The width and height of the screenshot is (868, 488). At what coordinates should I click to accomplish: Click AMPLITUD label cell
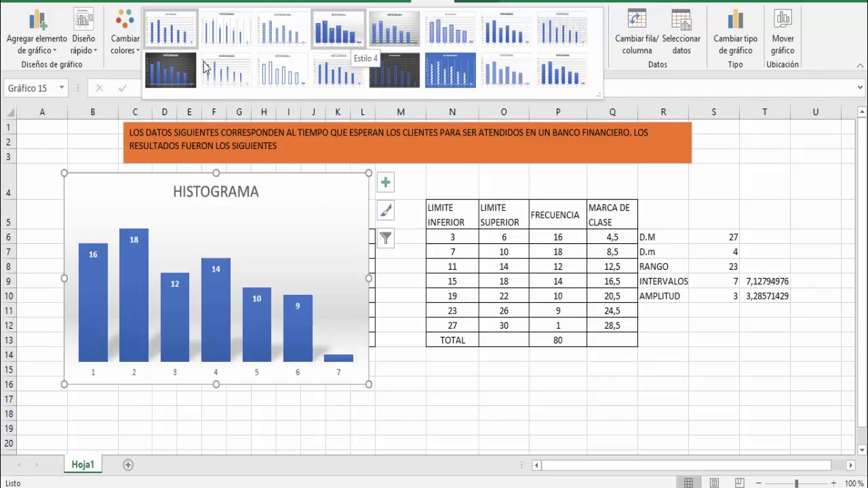663,296
